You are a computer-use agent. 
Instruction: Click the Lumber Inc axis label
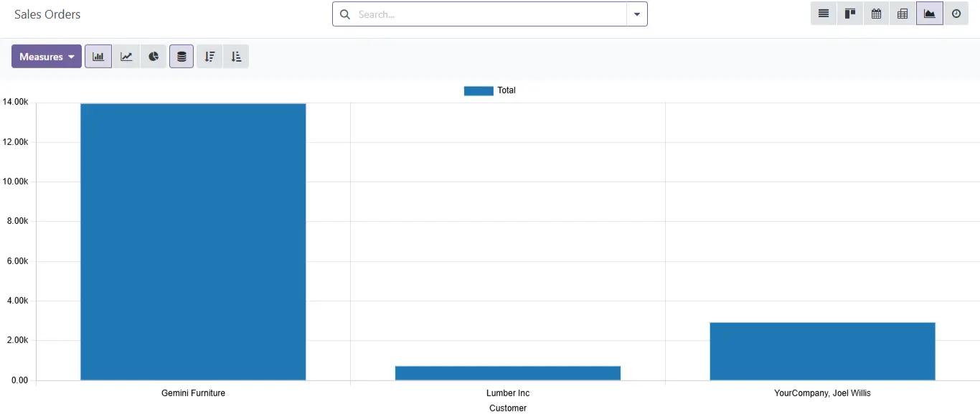(508, 393)
